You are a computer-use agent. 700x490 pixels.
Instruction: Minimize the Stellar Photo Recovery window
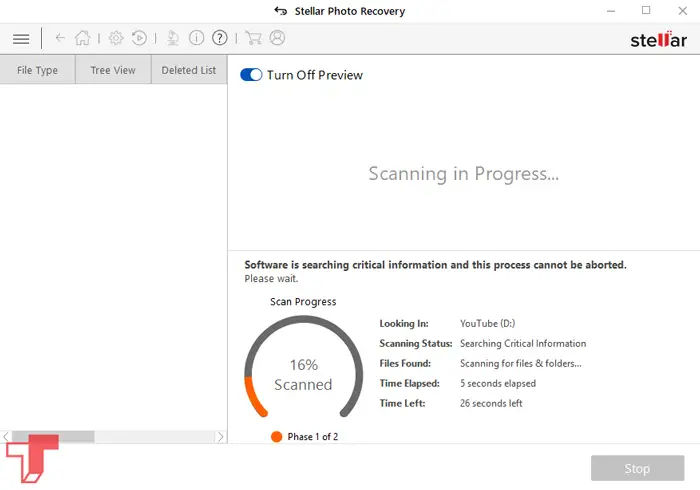pyautogui.click(x=611, y=11)
